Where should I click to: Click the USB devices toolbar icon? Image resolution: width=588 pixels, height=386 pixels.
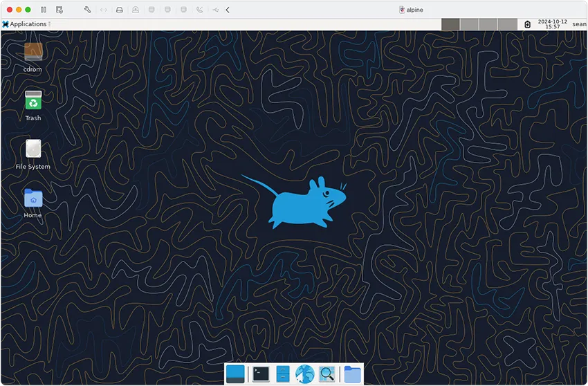click(x=216, y=10)
